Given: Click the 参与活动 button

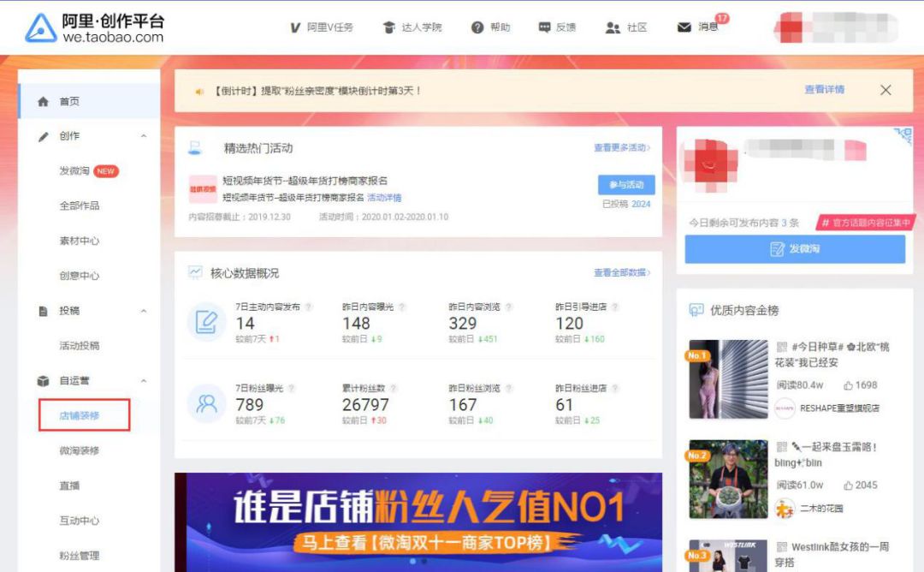Looking at the screenshot, I should coord(626,185).
